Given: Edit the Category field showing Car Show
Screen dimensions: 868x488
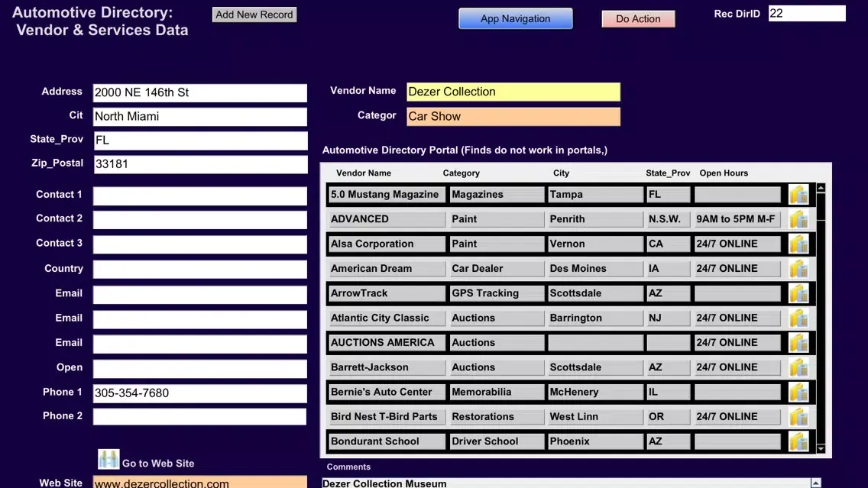Looking at the screenshot, I should pyautogui.click(x=513, y=117).
